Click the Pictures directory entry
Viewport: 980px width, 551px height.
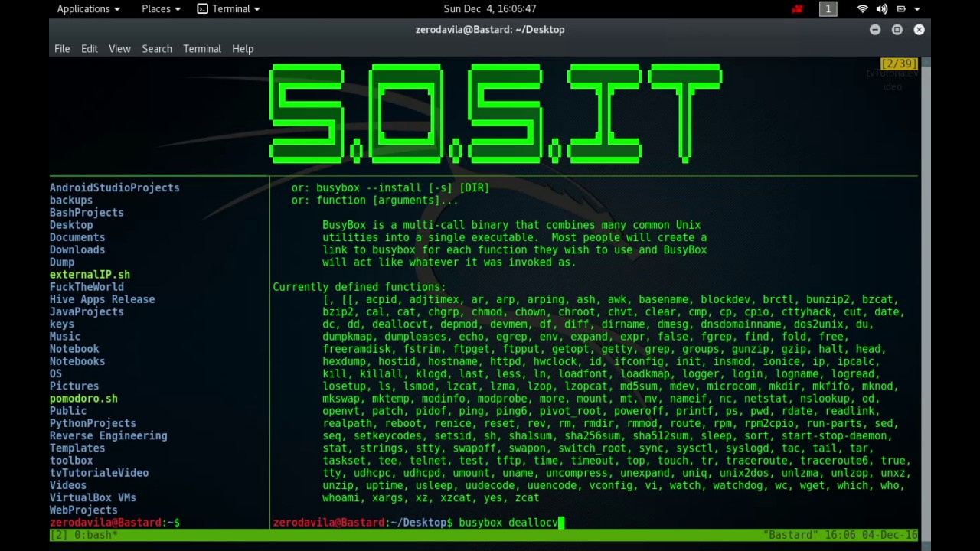pyautogui.click(x=74, y=386)
